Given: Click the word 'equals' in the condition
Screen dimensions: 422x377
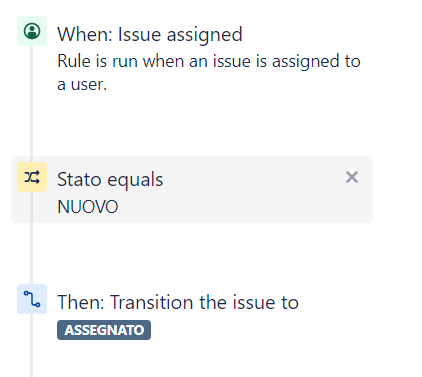Looking at the screenshot, I should point(135,180).
